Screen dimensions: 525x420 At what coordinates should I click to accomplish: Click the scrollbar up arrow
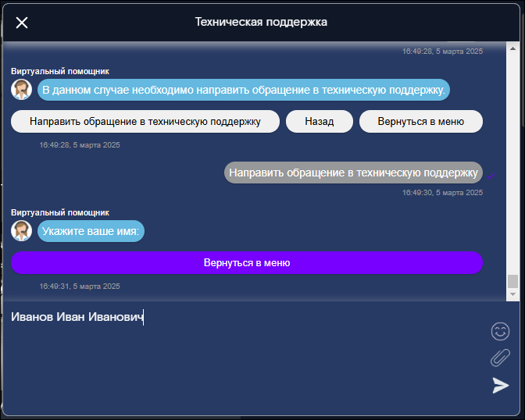pyautogui.click(x=512, y=49)
